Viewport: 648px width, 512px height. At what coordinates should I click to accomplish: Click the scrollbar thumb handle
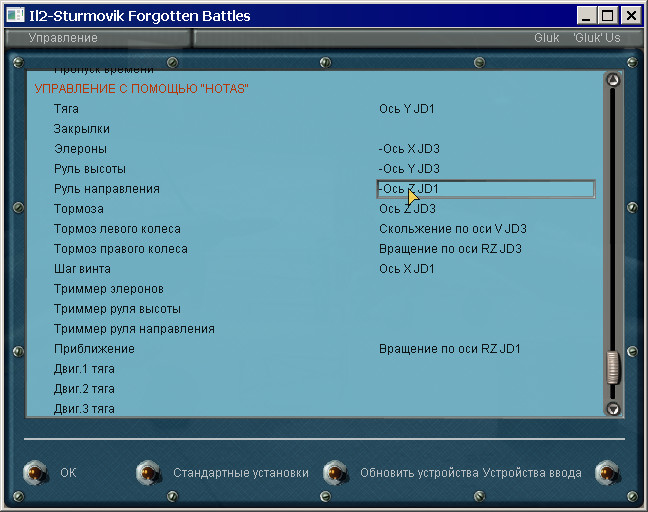(613, 368)
